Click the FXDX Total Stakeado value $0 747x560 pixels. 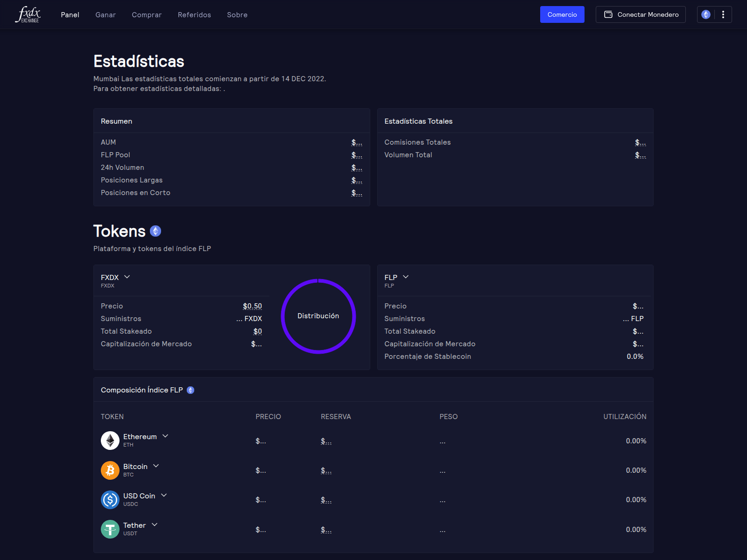(258, 331)
